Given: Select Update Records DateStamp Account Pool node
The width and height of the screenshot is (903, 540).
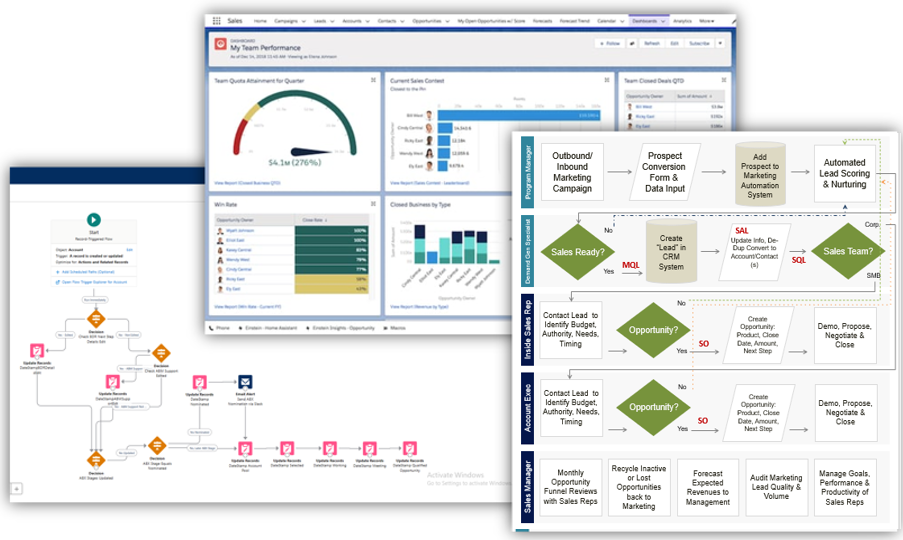Looking at the screenshot, I should tap(245, 448).
